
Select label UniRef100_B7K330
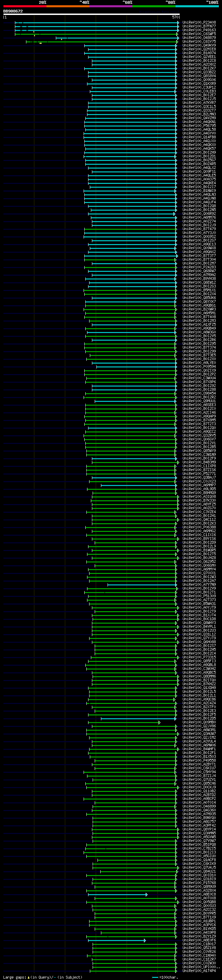(x=199, y=501)
